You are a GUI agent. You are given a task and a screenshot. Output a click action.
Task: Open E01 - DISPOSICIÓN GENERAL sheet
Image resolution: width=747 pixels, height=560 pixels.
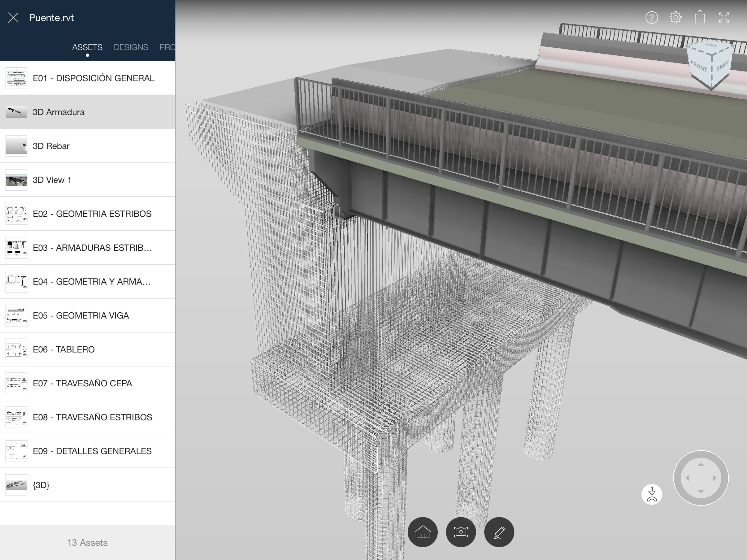[x=93, y=78]
